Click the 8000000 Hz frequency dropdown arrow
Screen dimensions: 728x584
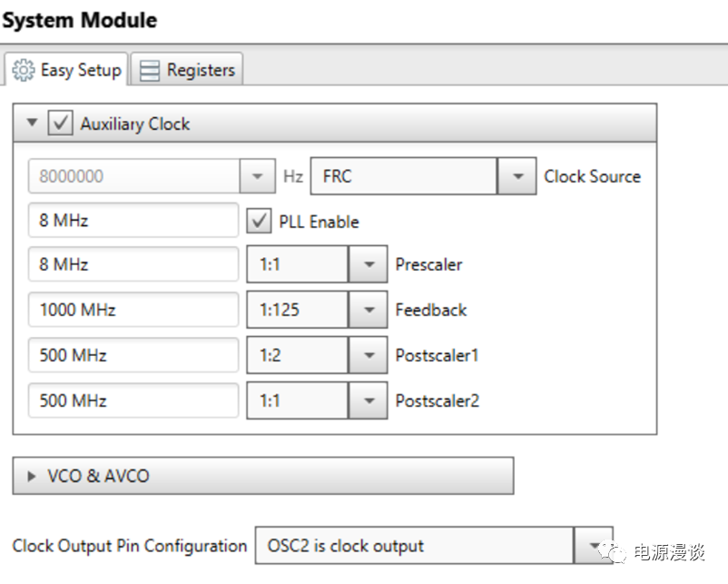[258, 177]
